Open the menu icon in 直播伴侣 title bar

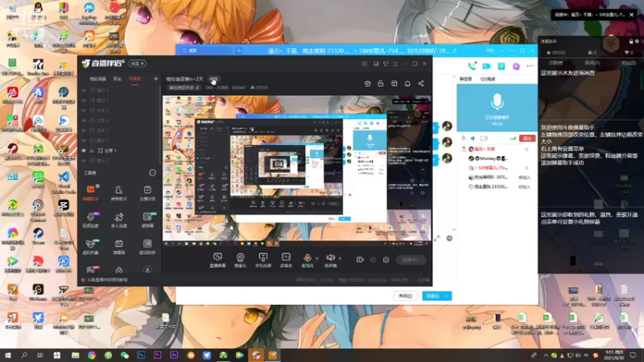(395, 64)
